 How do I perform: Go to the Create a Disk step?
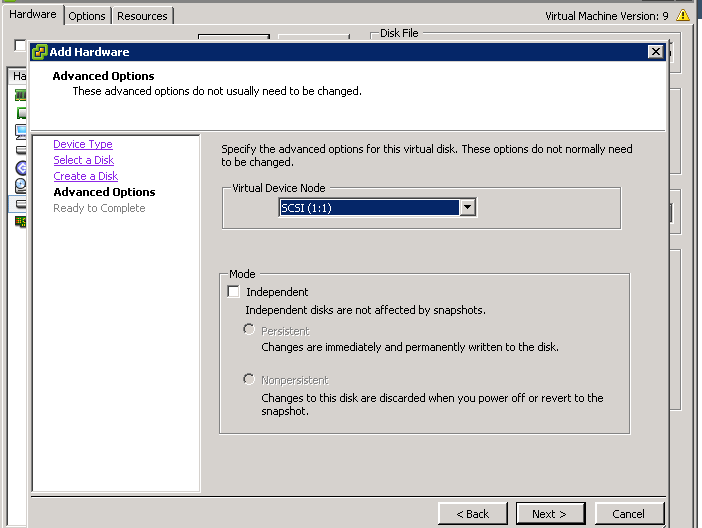(x=86, y=176)
